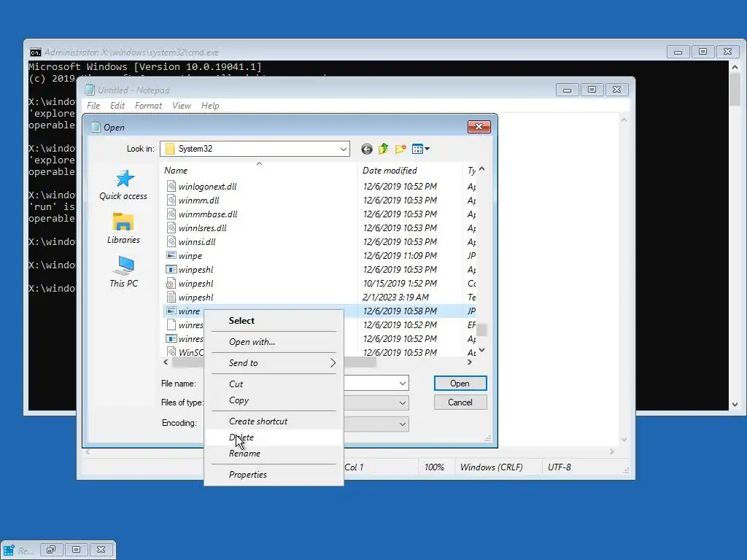Minimize the Notepad window
The height and width of the screenshot is (560, 747).
pyautogui.click(x=567, y=90)
